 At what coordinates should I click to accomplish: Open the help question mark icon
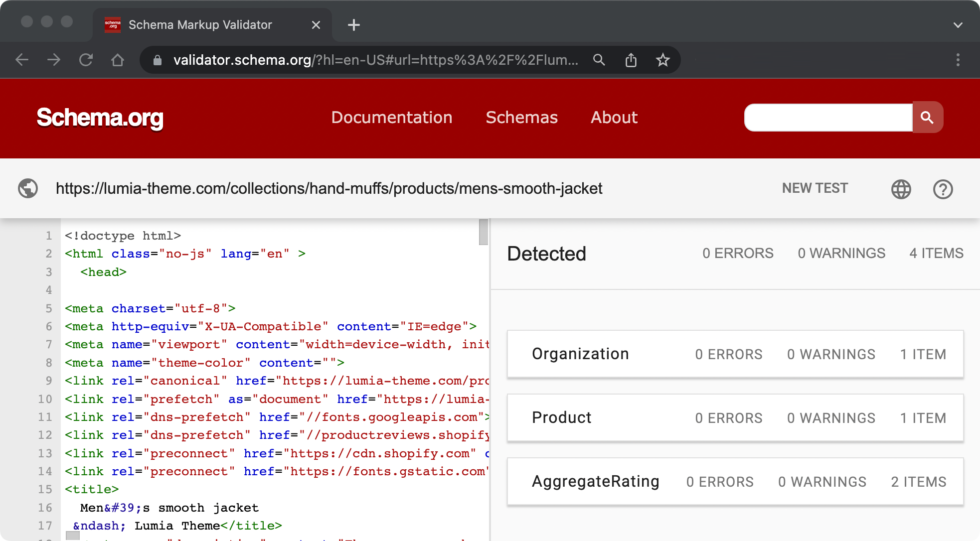943,189
